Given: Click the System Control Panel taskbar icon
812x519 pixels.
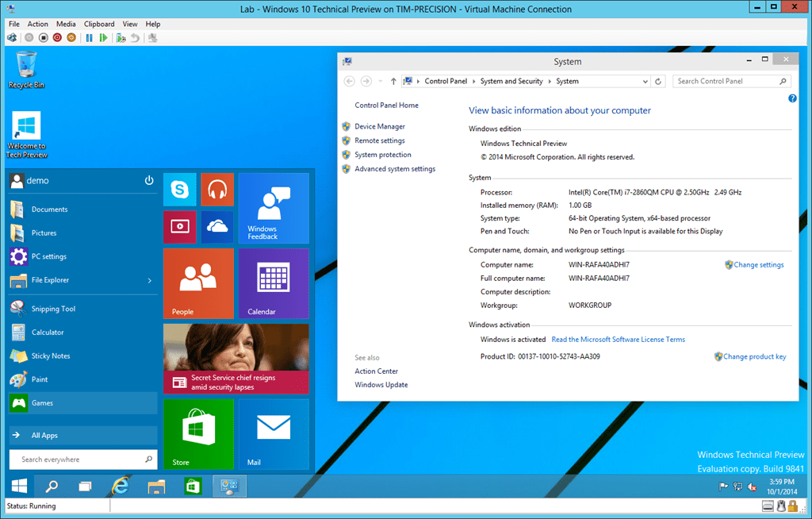Looking at the screenshot, I should click(229, 486).
